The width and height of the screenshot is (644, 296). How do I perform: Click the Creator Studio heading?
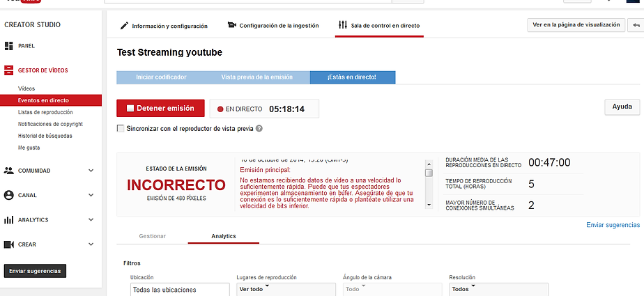(33, 25)
